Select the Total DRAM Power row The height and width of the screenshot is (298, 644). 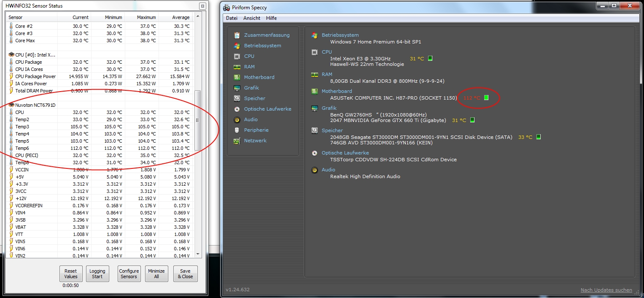[100, 91]
